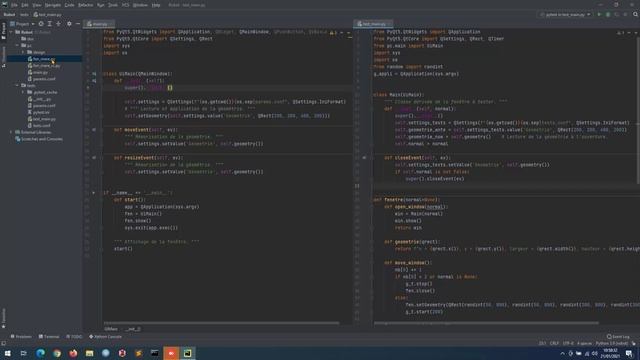Open the View menu
This screenshot has height=360, width=640.
(37, 5)
